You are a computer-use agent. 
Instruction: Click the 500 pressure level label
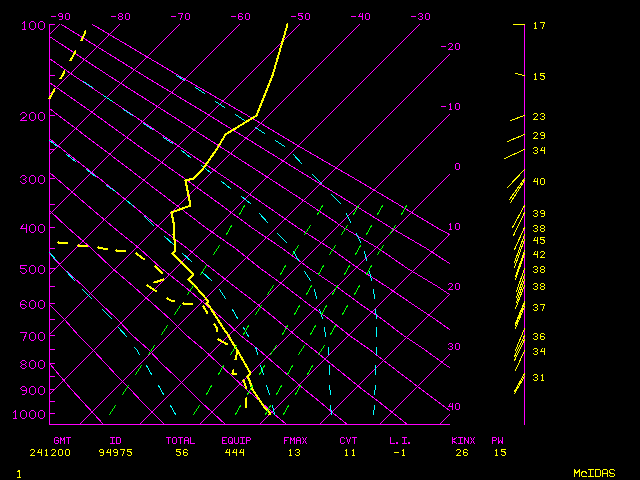pos(33,269)
